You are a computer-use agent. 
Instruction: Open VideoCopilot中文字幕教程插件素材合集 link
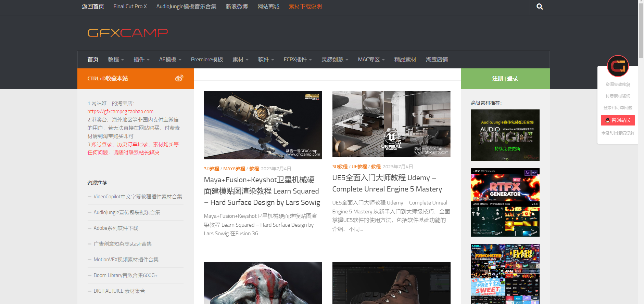138,197
